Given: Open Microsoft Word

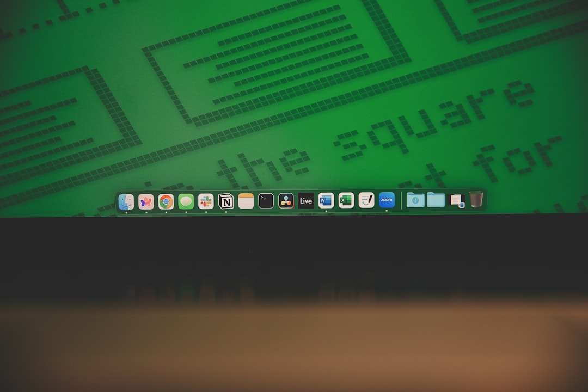Looking at the screenshot, I should click(x=325, y=201).
